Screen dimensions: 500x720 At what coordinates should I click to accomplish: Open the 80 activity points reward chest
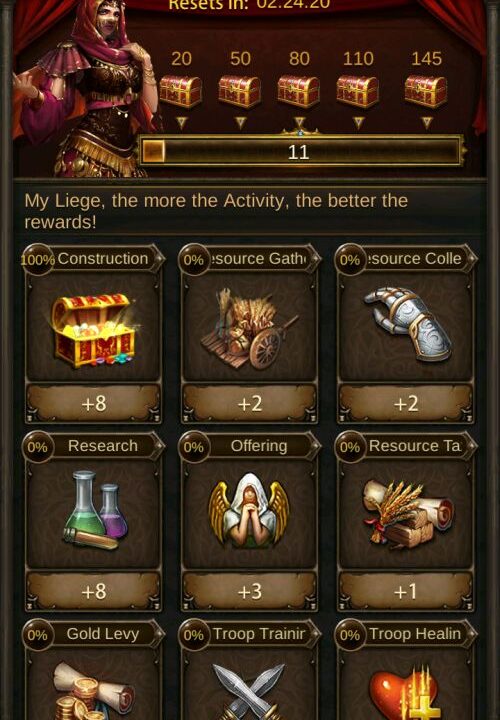pos(298,91)
